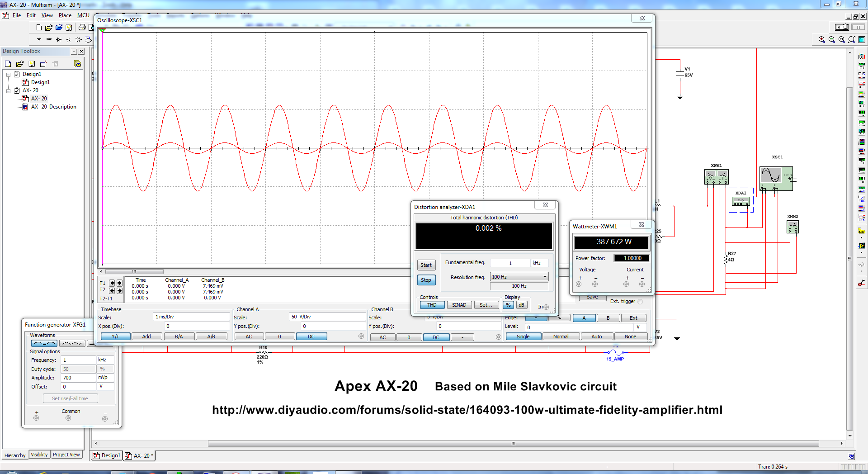This screenshot has height=474, width=868.
Task: Click the zoom to area magnifier icon
Action: tap(842, 40)
